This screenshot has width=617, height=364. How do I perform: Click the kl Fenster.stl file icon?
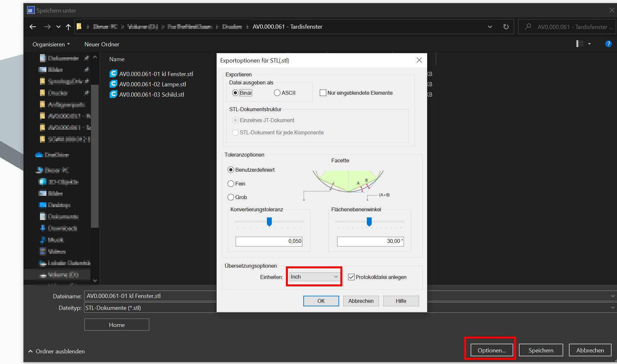113,74
